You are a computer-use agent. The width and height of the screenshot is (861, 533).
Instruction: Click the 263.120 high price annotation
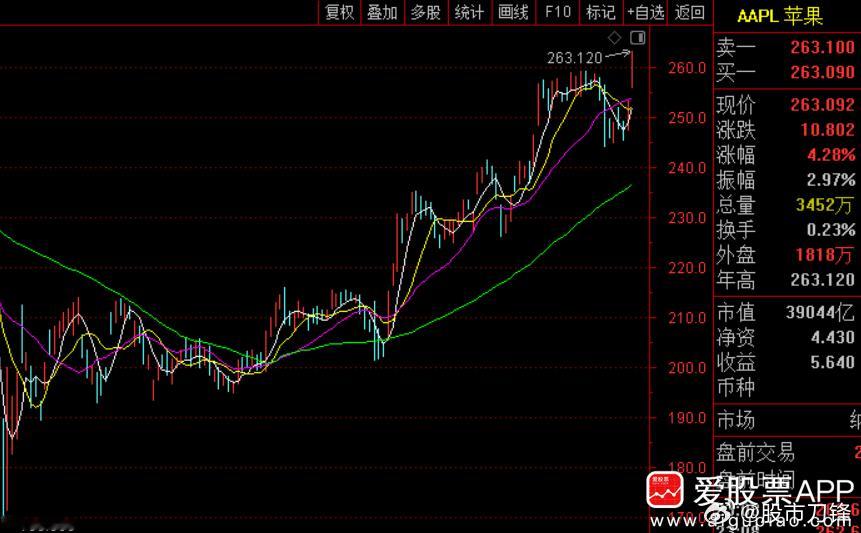click(x=575, y=58)
